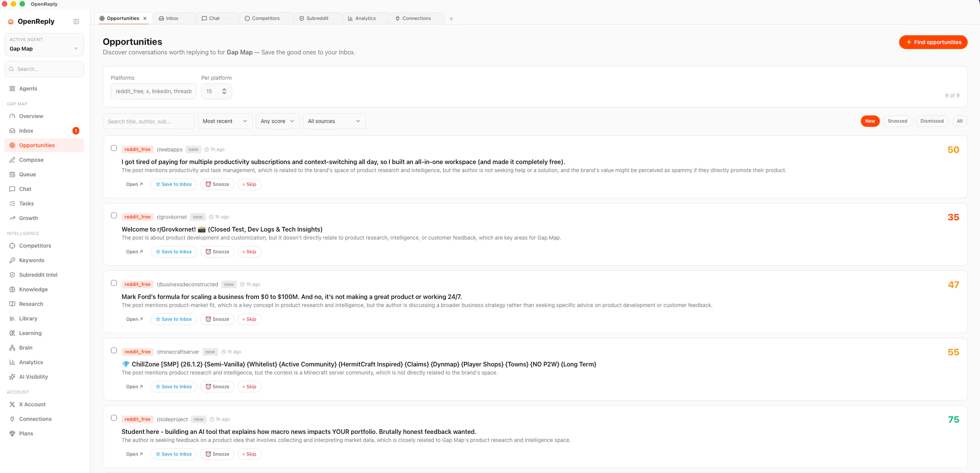Open the Opportunities sidebar item
980x473 pixels.
(x=44, y=145)
